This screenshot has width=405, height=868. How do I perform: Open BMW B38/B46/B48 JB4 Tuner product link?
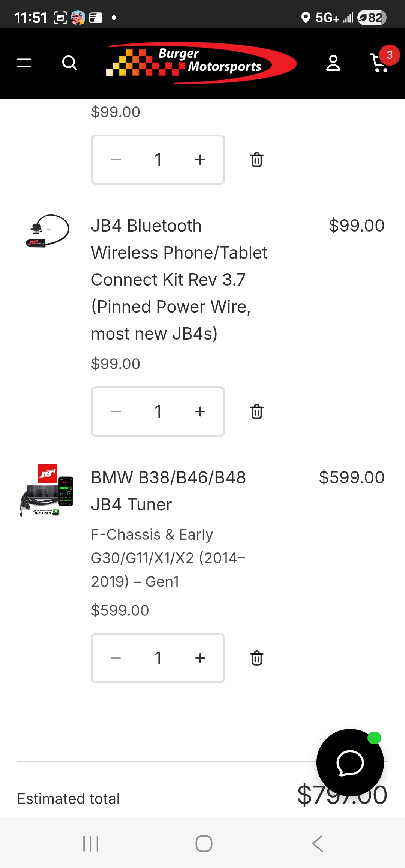[x=168, y=491]
